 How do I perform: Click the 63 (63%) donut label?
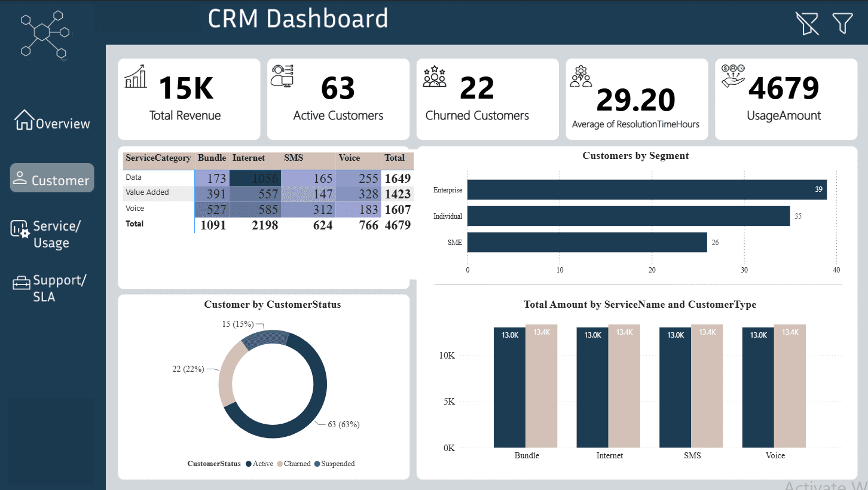343,425
